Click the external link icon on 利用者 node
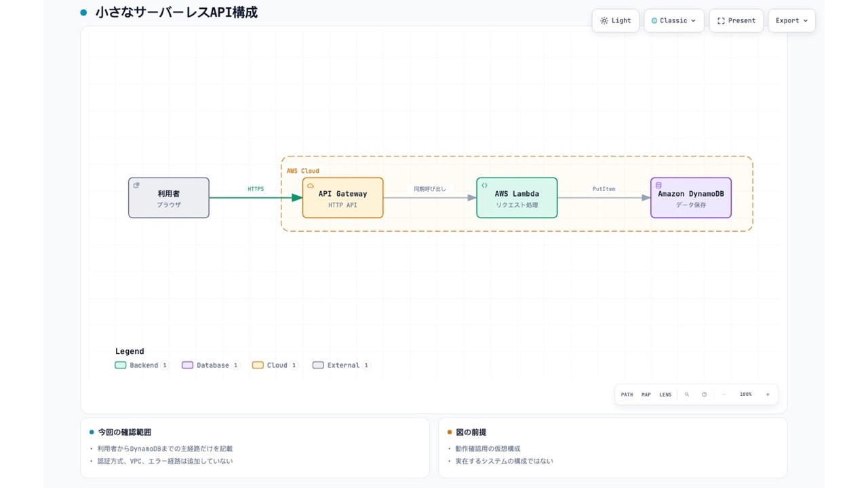Screen dimensions: 868x488 136,185
